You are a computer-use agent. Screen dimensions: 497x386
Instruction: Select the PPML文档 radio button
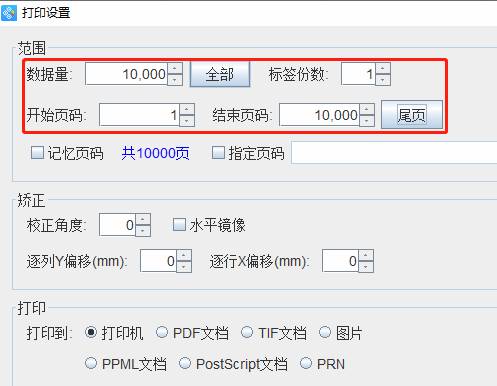pos(91,363)
